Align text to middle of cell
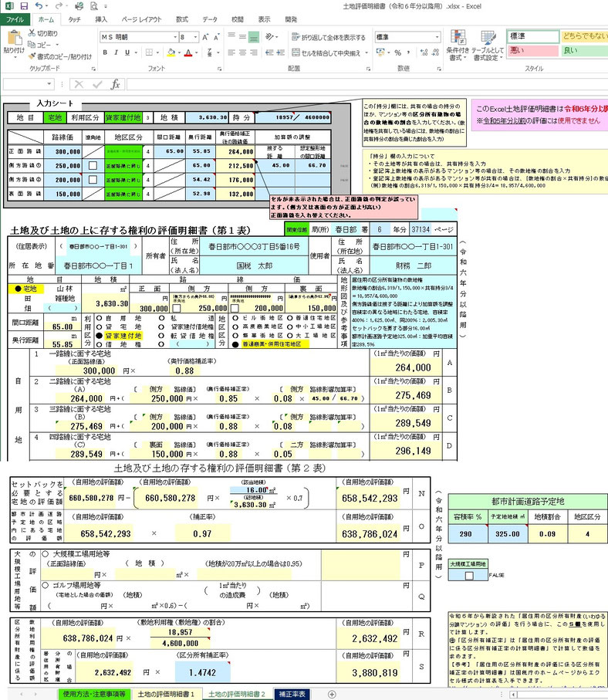The height and width of the screenshot is (700, 608). pyautogui.click(x=242, y=36)
